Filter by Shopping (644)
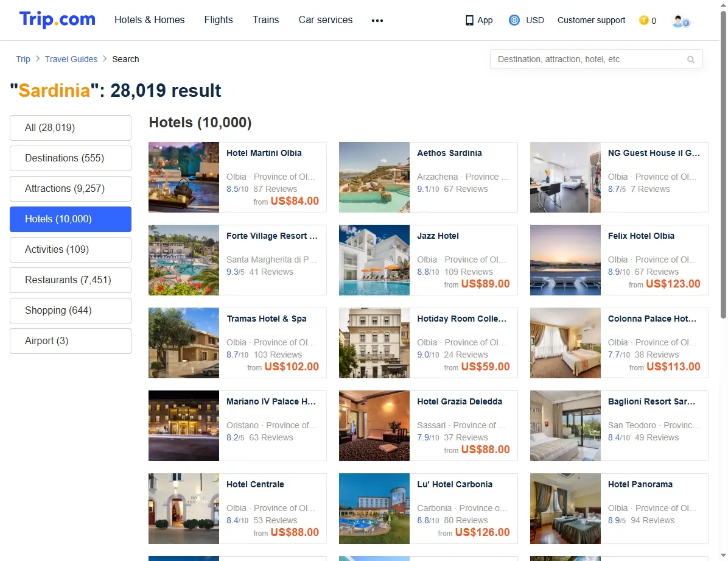The height and width of the screenshot is (561, 728). pyautogui.click(x=71, y=311)
